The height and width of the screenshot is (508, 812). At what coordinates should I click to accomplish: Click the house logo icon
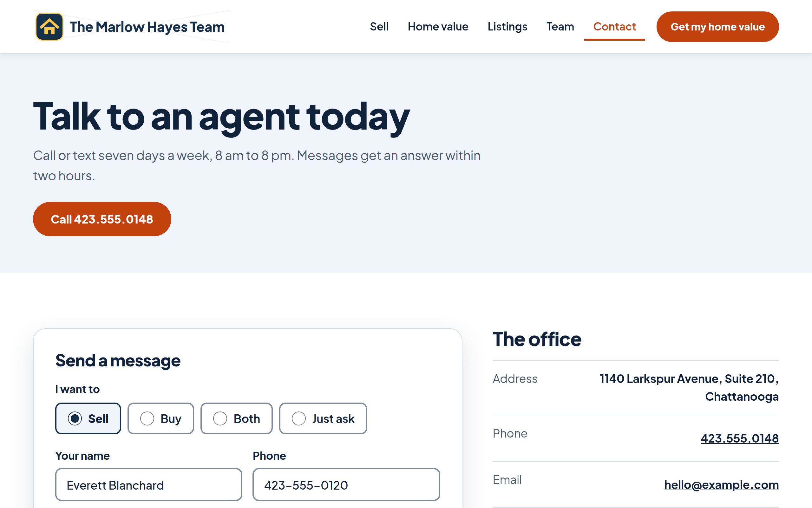pos(49,27)
